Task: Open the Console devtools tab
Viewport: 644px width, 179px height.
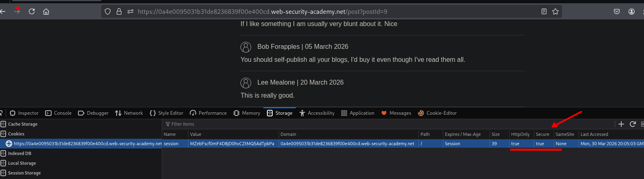Action: click(x=59, y=113)
